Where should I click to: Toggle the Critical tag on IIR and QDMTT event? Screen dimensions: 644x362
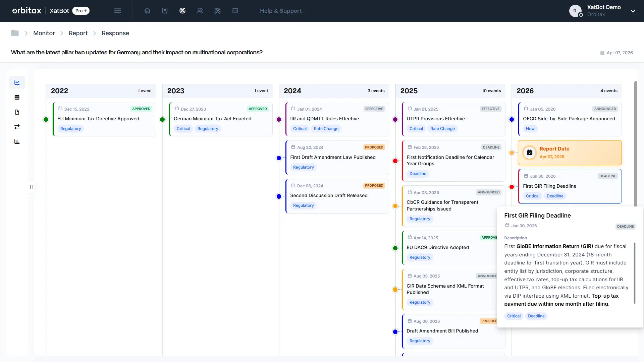pos(300,128)
